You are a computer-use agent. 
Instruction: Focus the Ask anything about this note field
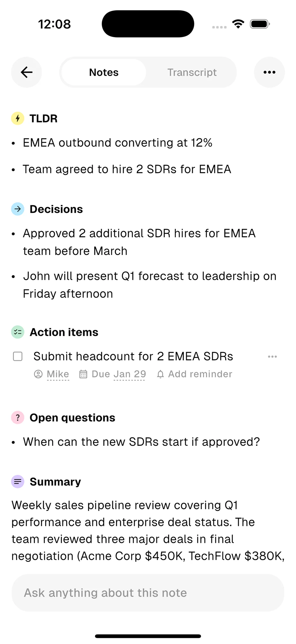pyautogui.click(x=148, y=593)
